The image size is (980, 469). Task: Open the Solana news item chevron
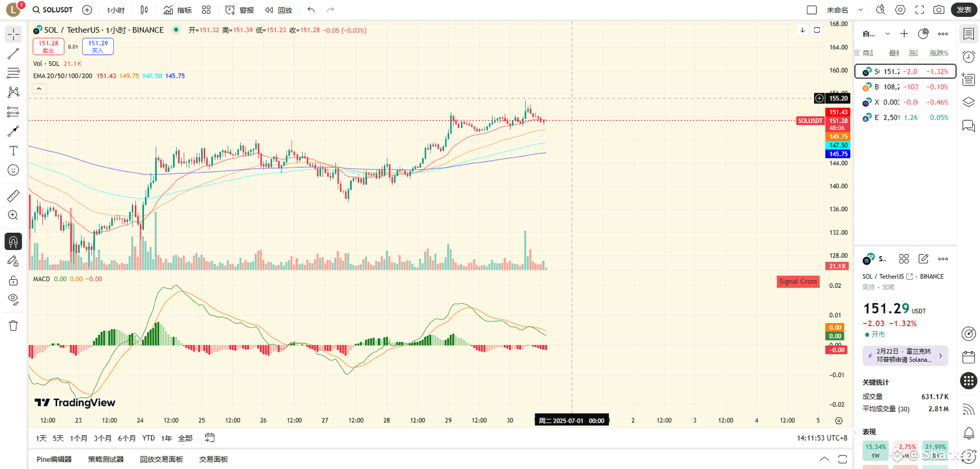coord(941,356)
